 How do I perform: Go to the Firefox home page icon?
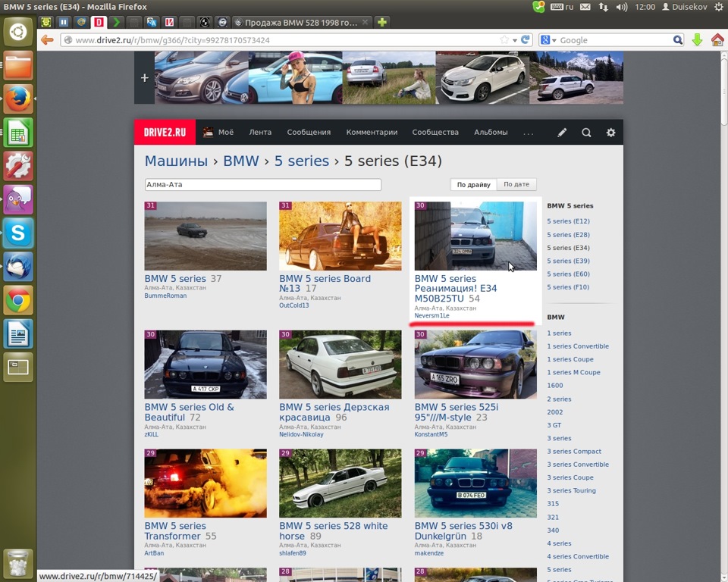coord(717,40)
